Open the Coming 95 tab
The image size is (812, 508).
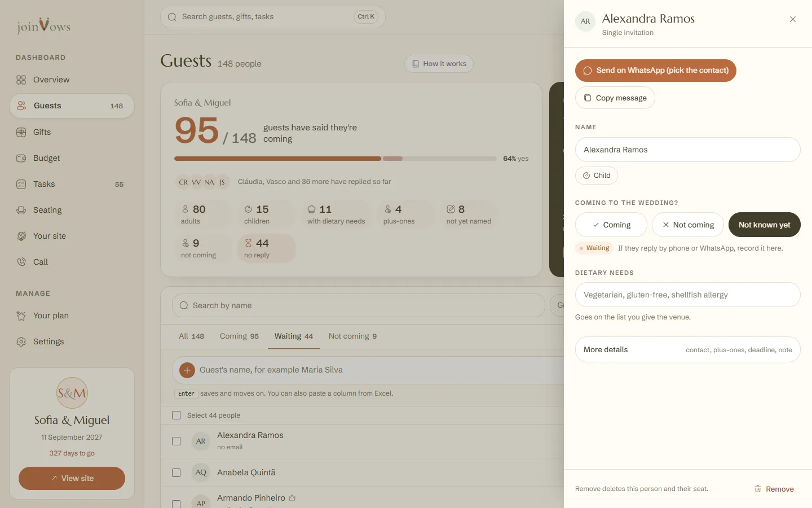click(x=239, y=336)
